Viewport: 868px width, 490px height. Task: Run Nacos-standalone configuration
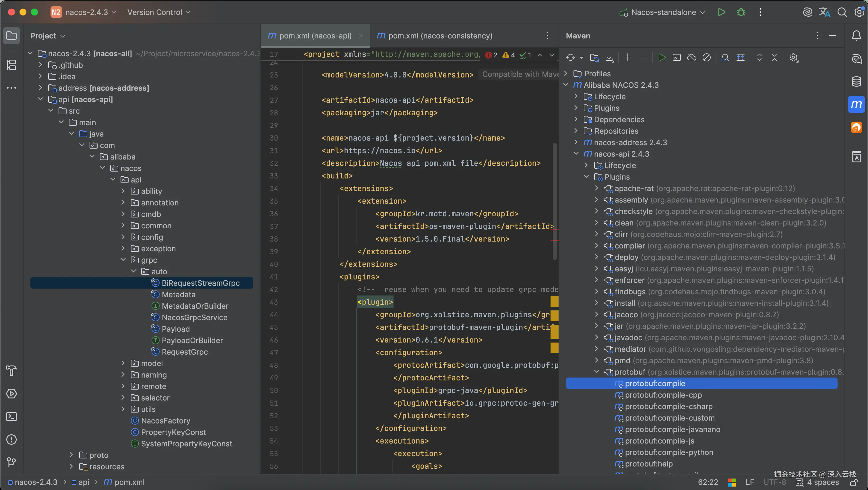721,12
